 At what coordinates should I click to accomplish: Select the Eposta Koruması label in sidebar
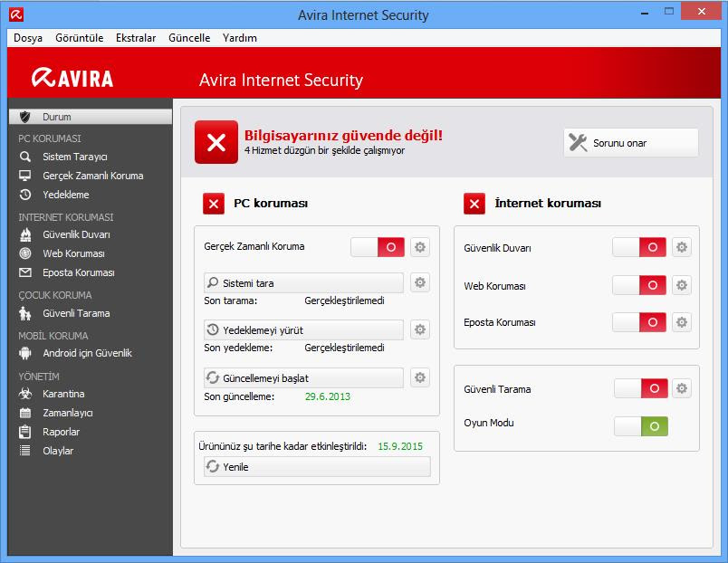point(79,272)
